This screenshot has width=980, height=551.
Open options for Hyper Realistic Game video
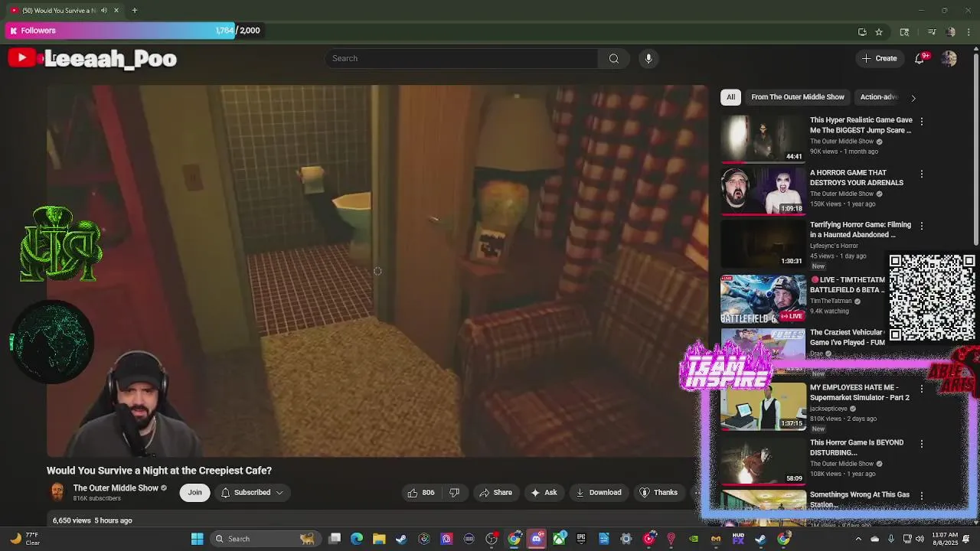(x=922, y=121)
